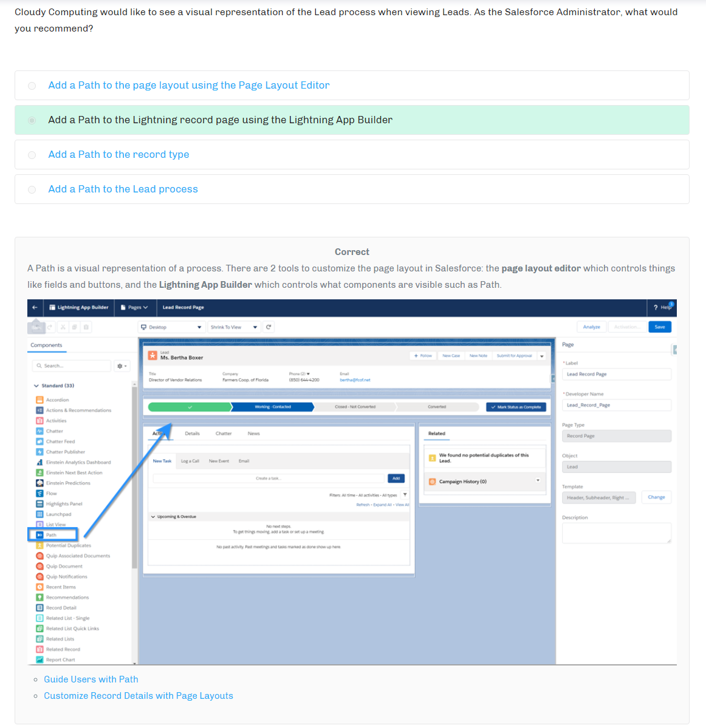Viewport: 706px width, 728px height.
Task: Select the Page Layout Editor answer radio button
Action: [32, 86]
